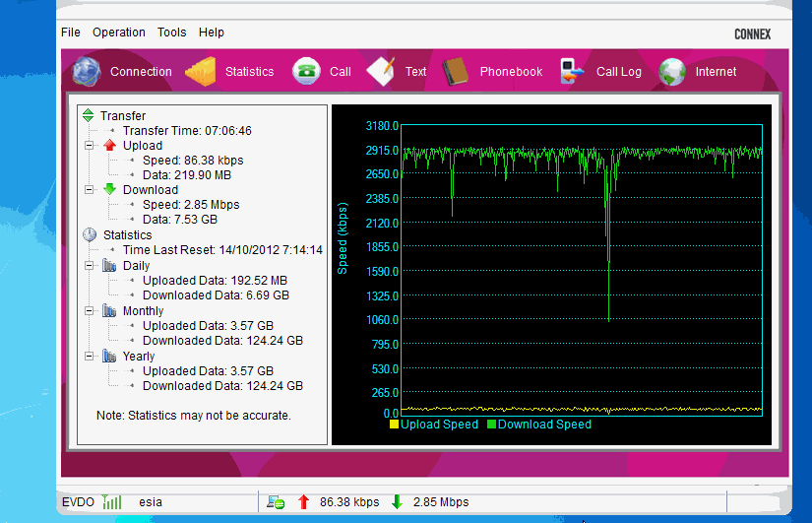Image resolution: width=812 pixels, height=523 pixels.
Task: Switch to the Connection tab label
Action: (141, 72)
